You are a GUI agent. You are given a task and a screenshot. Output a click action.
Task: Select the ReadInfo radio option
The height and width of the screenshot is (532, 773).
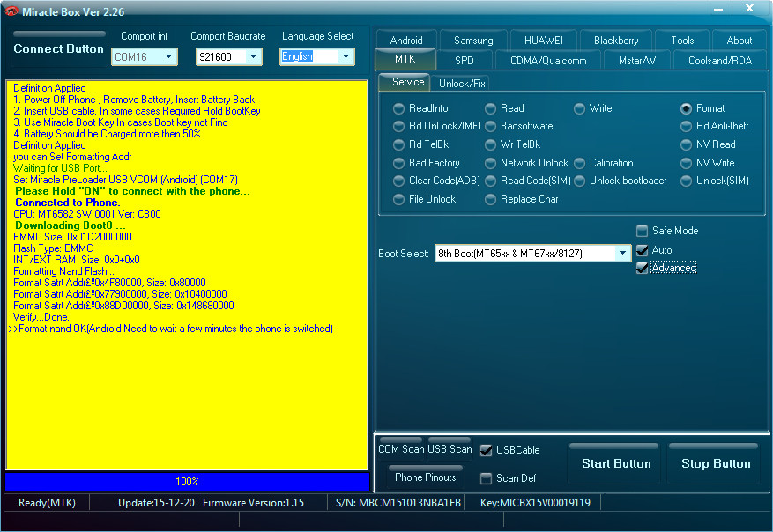(398, 108)
